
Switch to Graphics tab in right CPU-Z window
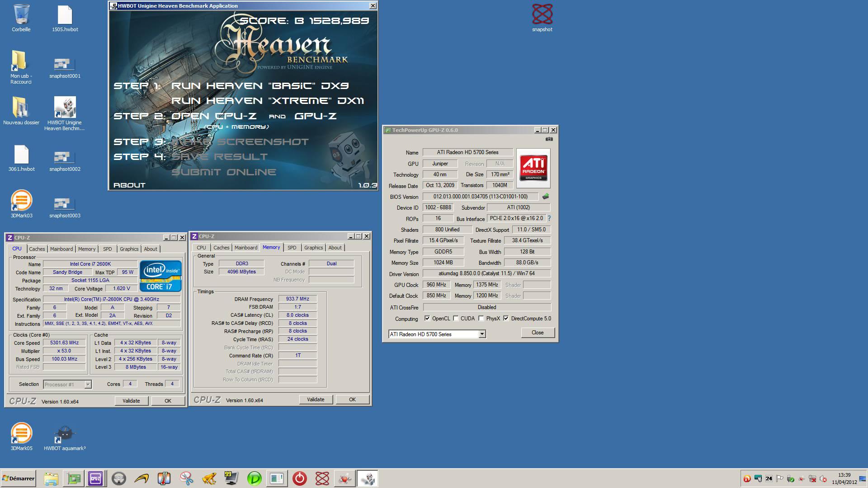[x=313, y=248]
